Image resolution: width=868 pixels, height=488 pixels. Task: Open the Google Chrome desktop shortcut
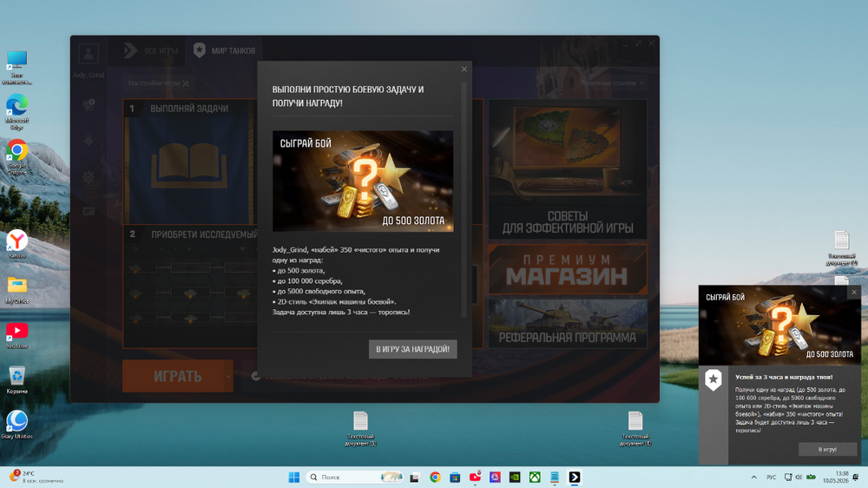16,157
